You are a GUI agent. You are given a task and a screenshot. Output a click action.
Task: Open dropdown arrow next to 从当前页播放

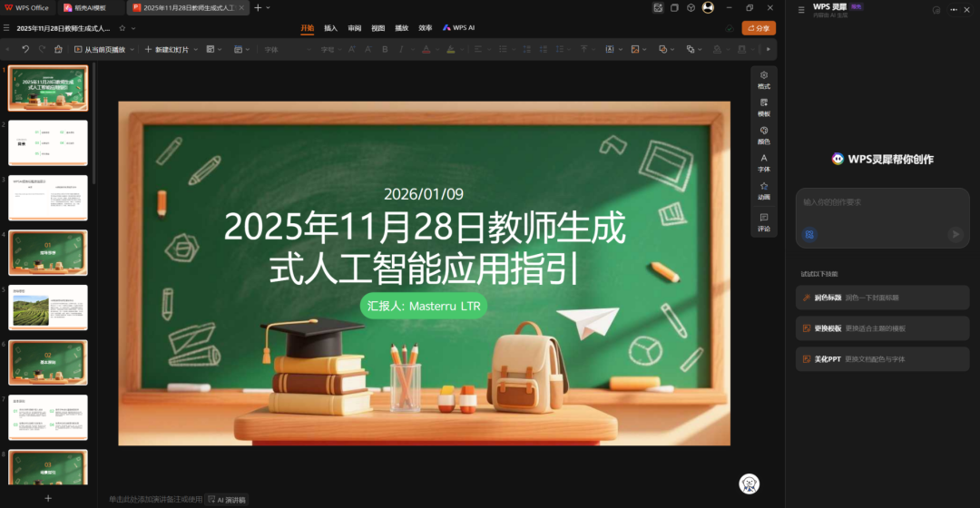point(132,49)
